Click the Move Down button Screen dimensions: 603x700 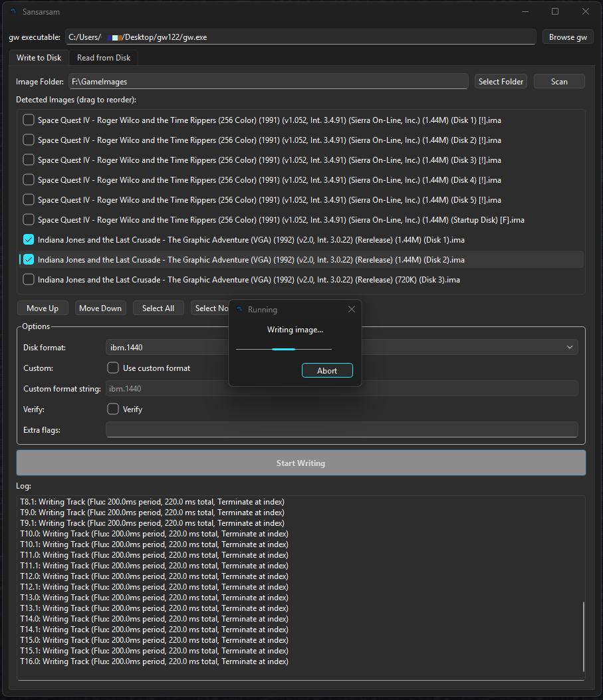coord(100,308)
